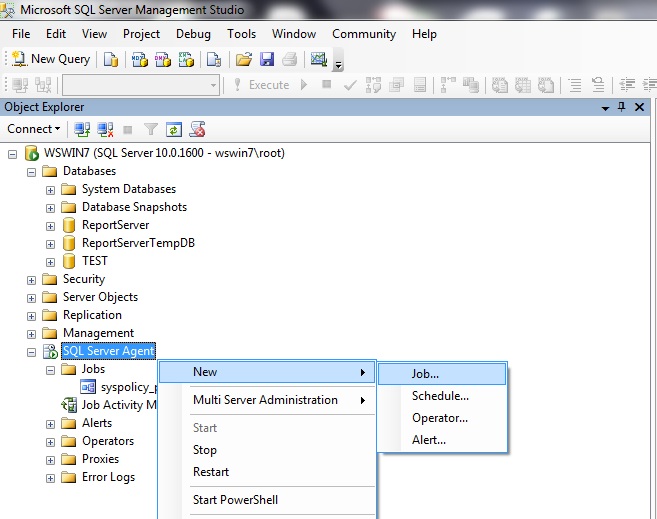This screenshot has height=519, width=657.
Task: Expand the Security folder node
Action: point(32,279)
